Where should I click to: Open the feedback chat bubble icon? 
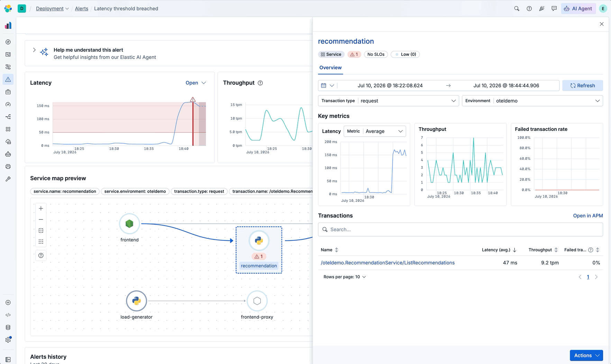pyautogui.click(x=554, y=9)
